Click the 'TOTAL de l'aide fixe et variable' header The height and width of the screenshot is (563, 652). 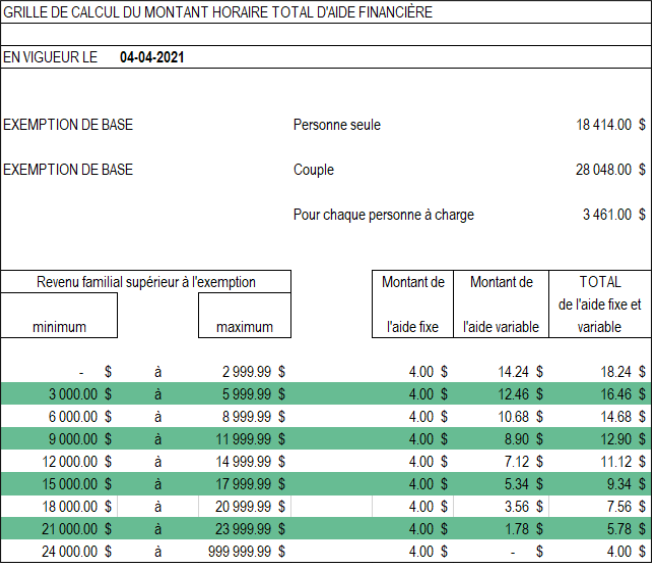click(600, 304)
